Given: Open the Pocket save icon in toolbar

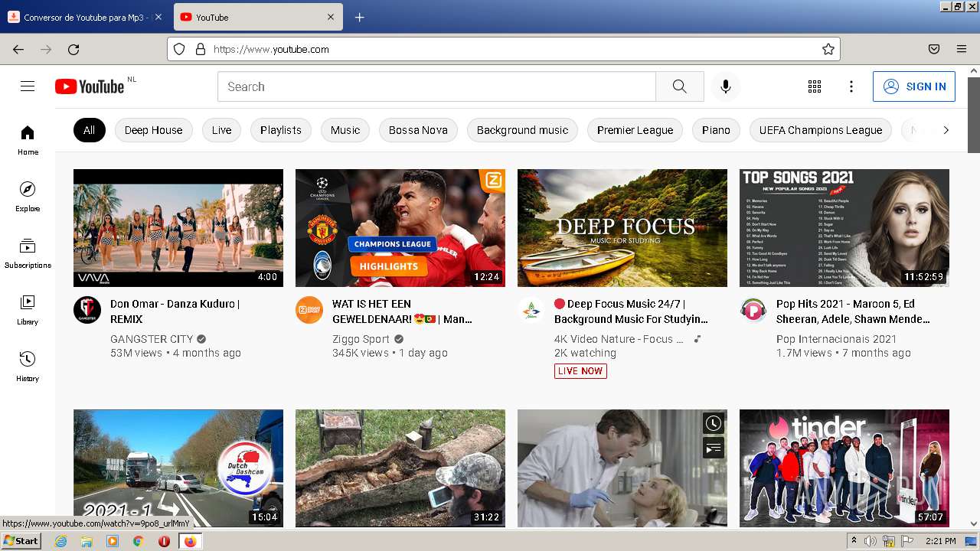Looking at the screenshot, I should (x=934, y=49).
